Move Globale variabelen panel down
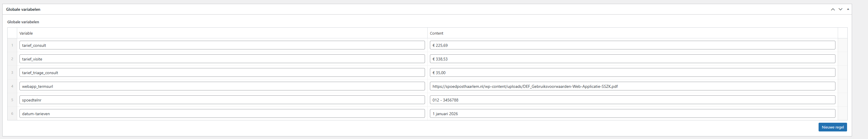The height and width of the screenshot is (139, 868). coord(840,9)
